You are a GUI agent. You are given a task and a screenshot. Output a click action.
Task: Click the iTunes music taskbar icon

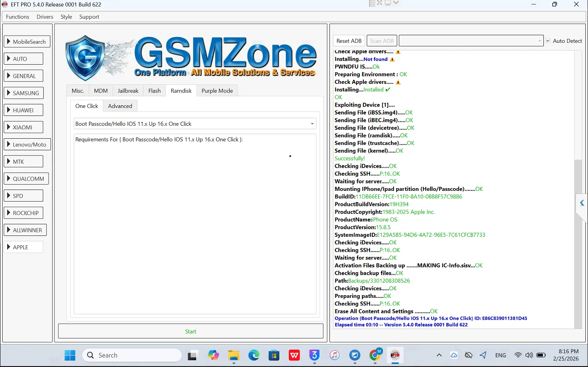(x=335, y=355)
